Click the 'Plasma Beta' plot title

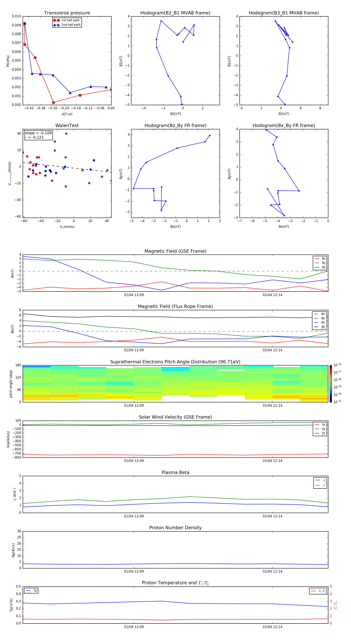[x=175, y=472]
